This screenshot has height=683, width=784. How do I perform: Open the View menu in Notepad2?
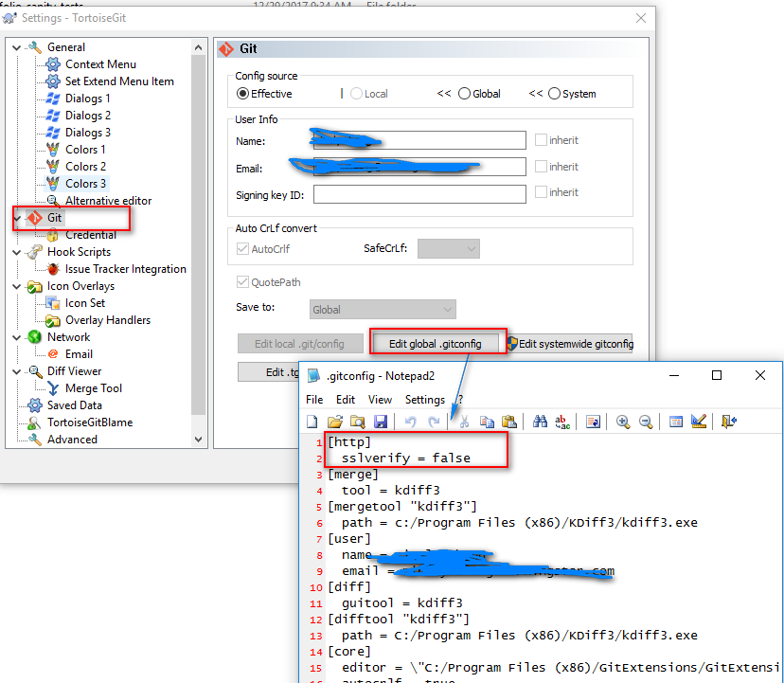tap(380, 400)
